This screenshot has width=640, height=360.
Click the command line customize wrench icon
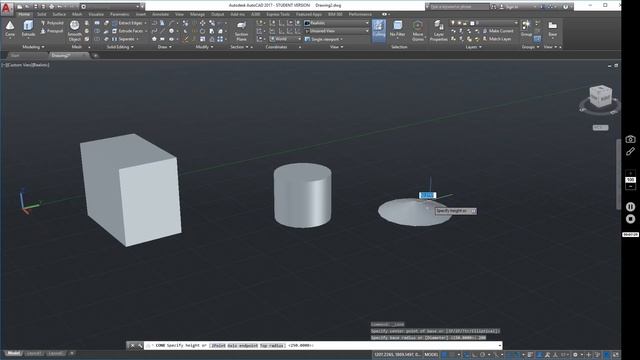[x=140, y=346]
